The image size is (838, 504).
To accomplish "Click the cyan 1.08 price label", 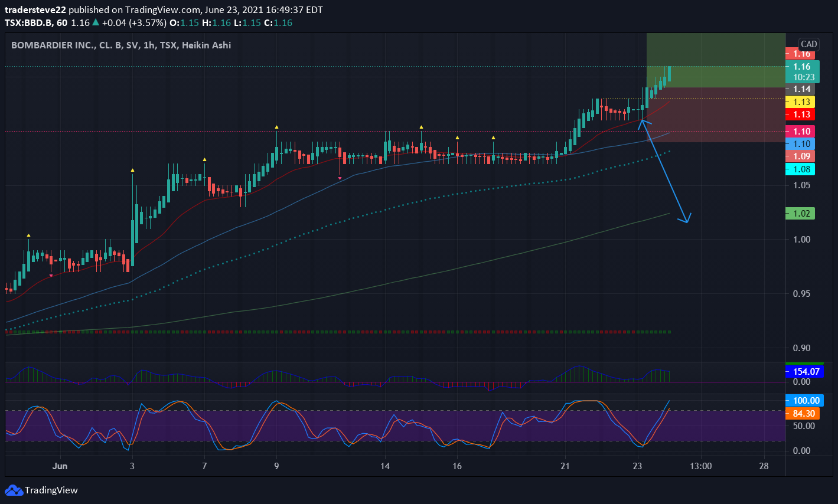I will tap(800, 169).
